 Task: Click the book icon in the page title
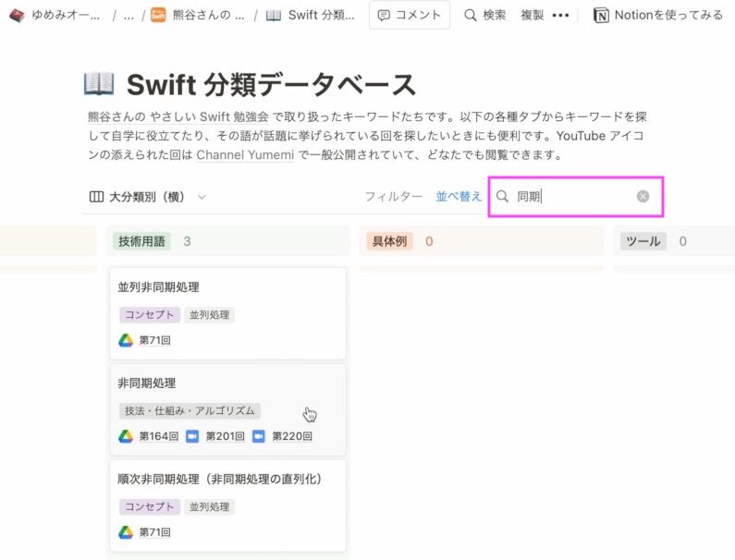(x=99, y=84)
